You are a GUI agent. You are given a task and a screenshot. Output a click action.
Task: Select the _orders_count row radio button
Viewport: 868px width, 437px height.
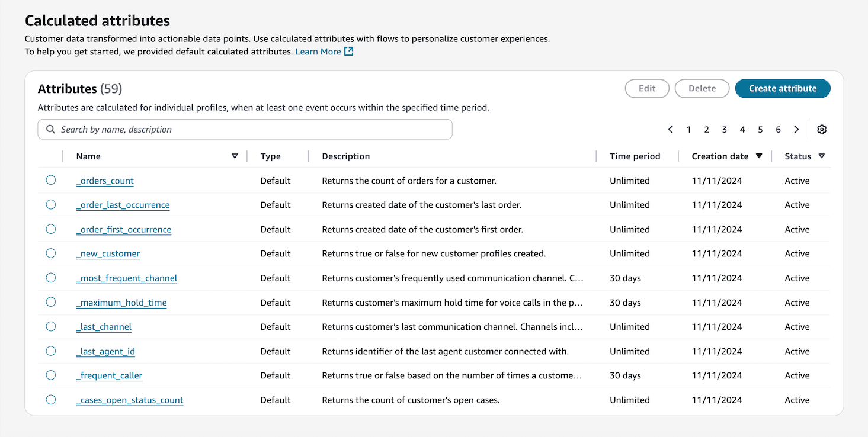pyautogui.click(x=50, y=180)
